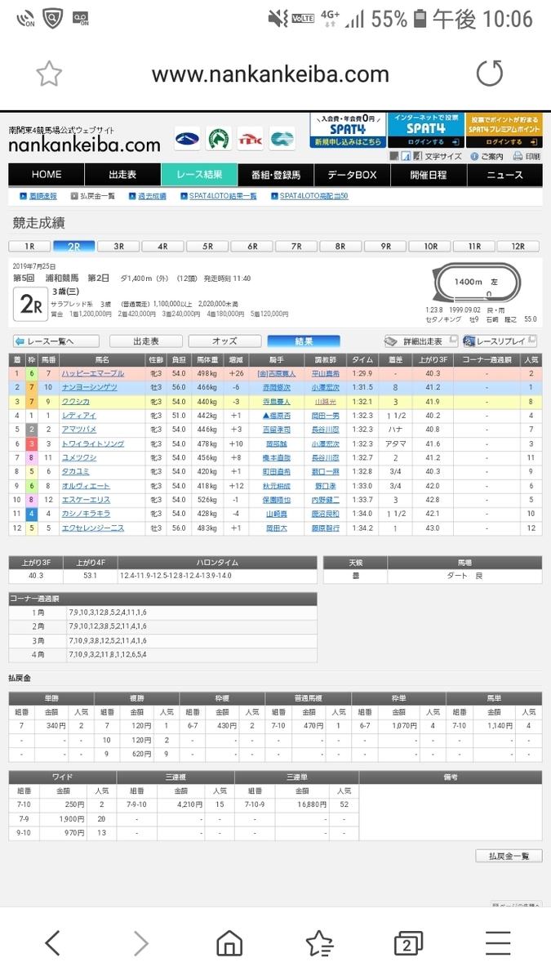Open horse ククシカ link
This screenshot has height=980, width=551.
(x=75, y=401)
